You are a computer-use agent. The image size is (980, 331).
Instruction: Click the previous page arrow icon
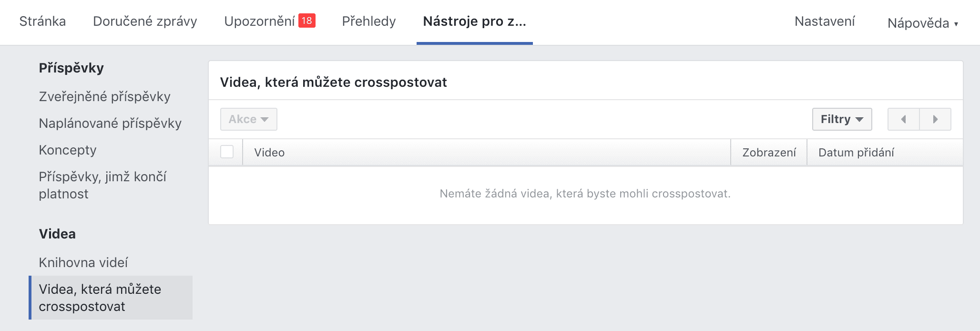point(903,119)
